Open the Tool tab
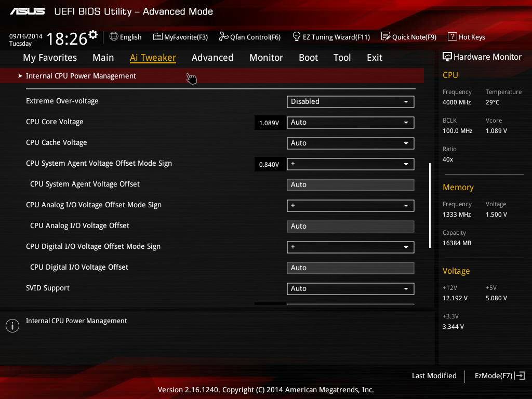The image size is (532, 399). pyautogui.click(x=342, y=58)
